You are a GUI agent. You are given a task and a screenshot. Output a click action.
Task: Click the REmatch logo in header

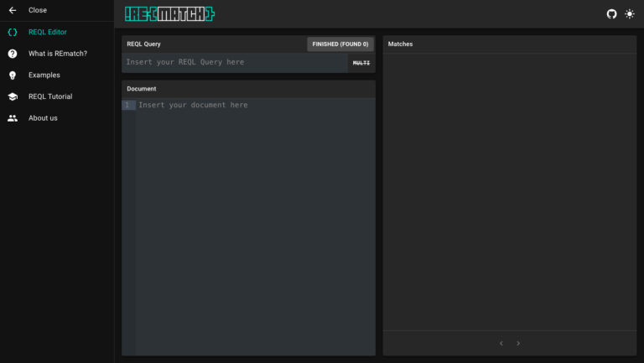coord(169,14)
